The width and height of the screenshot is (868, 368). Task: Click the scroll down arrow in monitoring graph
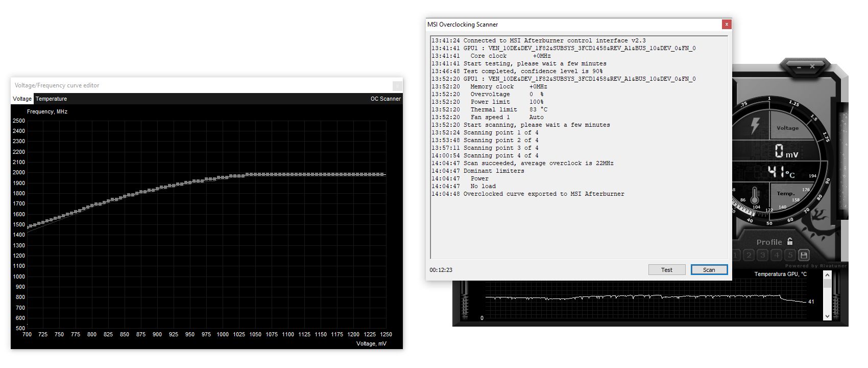pos(827,316)
